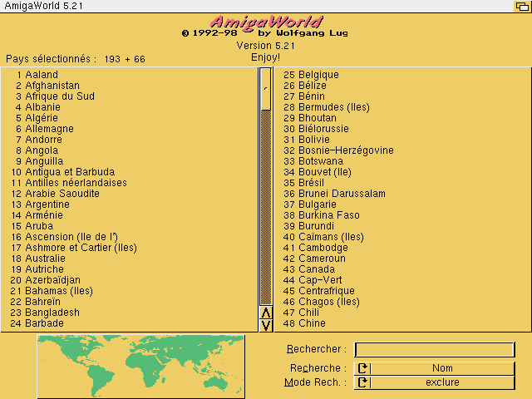Click the scroll down arrow of country list
532x399 pixels.
266,326
